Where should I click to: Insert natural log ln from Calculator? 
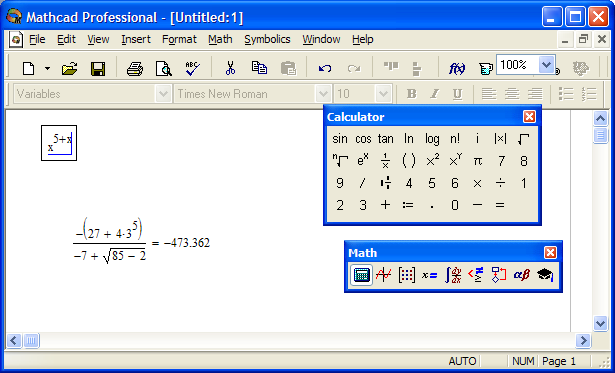click(409, 139)
